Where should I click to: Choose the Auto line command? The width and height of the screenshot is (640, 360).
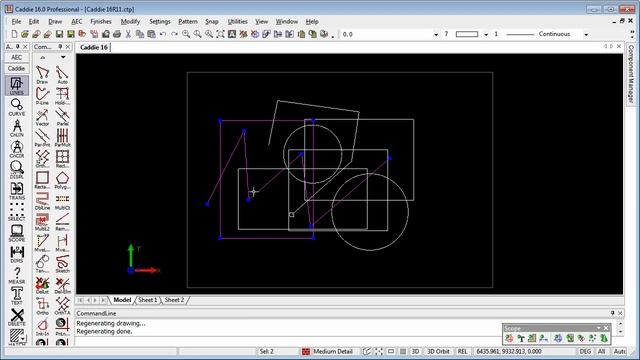(62, 75)
